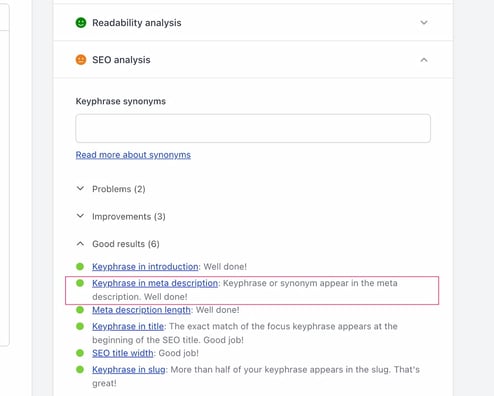Click green dot beside Keyphrase in title
The height and width of the screenshot is (396, 494).
pyautogui.click(x=80, y=326)
